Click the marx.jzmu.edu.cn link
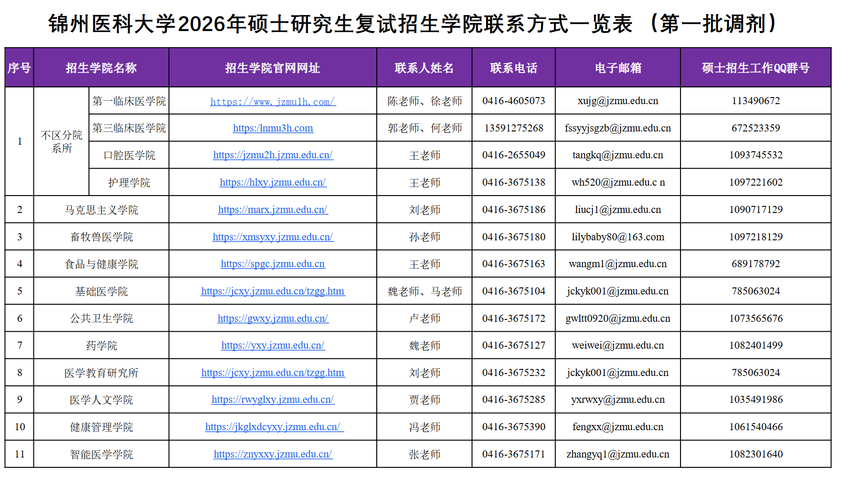 pos(272,210)
